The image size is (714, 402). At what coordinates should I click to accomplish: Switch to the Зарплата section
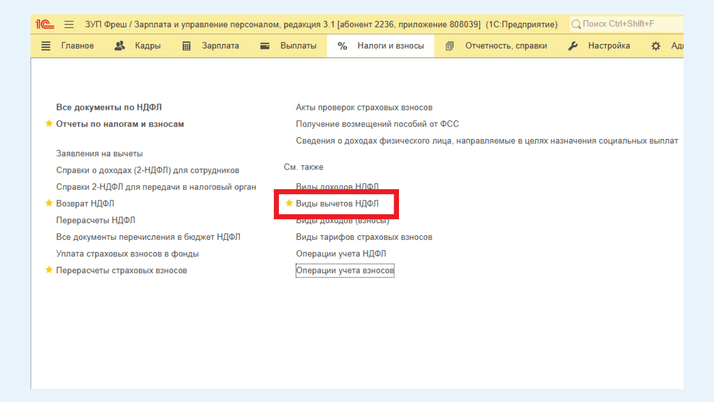click(220, 46)
